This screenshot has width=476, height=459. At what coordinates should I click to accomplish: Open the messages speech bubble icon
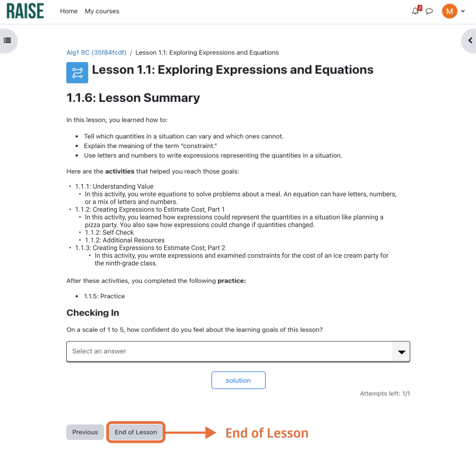tap(429, 11)
